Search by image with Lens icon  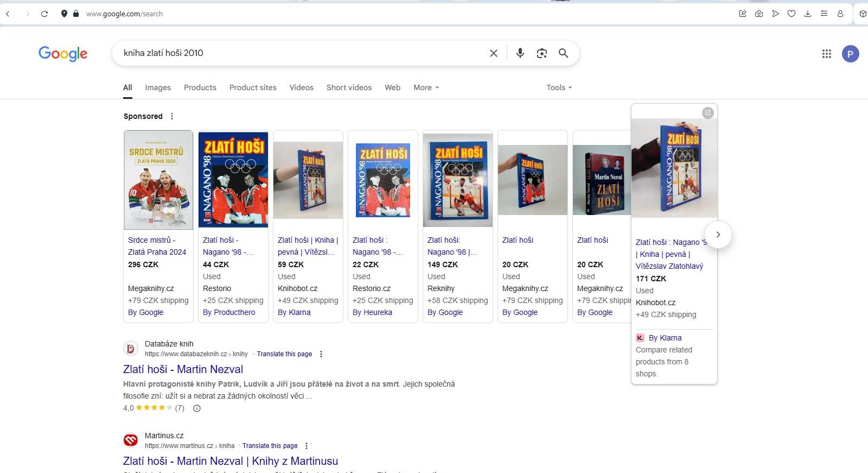pyautogui.click(x=541, y=53)
